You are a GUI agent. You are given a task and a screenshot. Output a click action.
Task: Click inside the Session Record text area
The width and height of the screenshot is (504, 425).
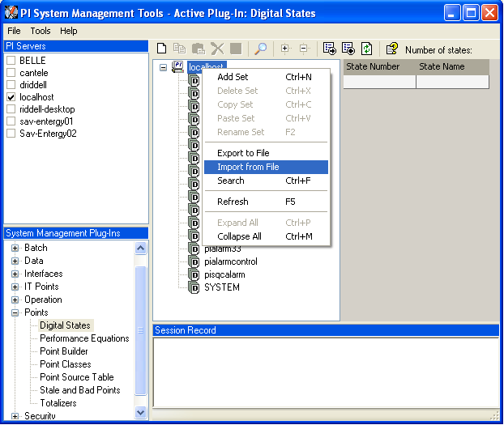pos(326,372)
